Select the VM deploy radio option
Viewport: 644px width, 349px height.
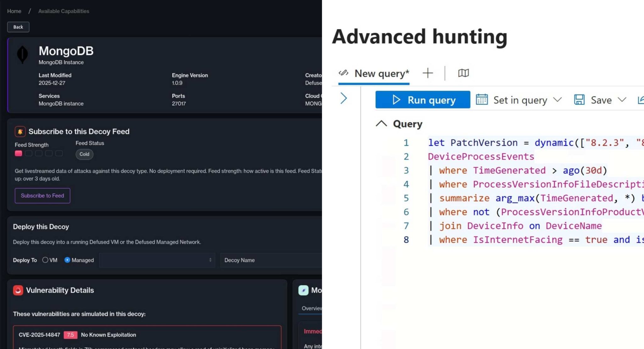(x=45, y=260)
